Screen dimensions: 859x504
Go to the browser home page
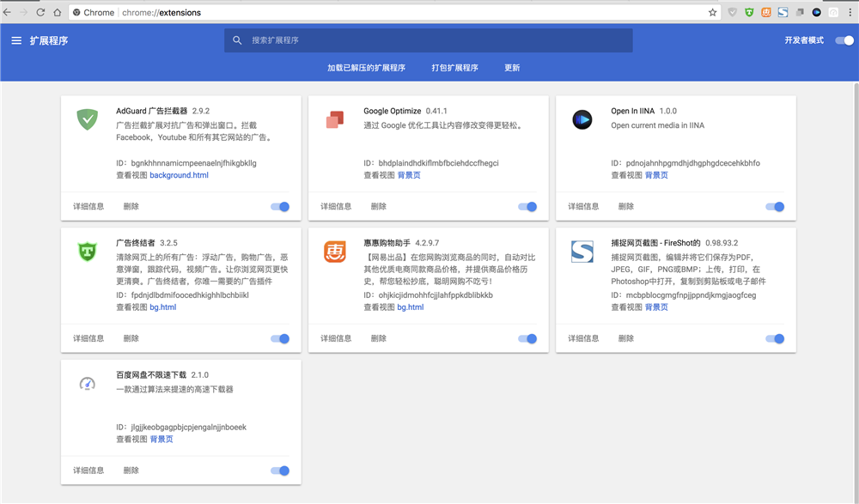[57, 12]
